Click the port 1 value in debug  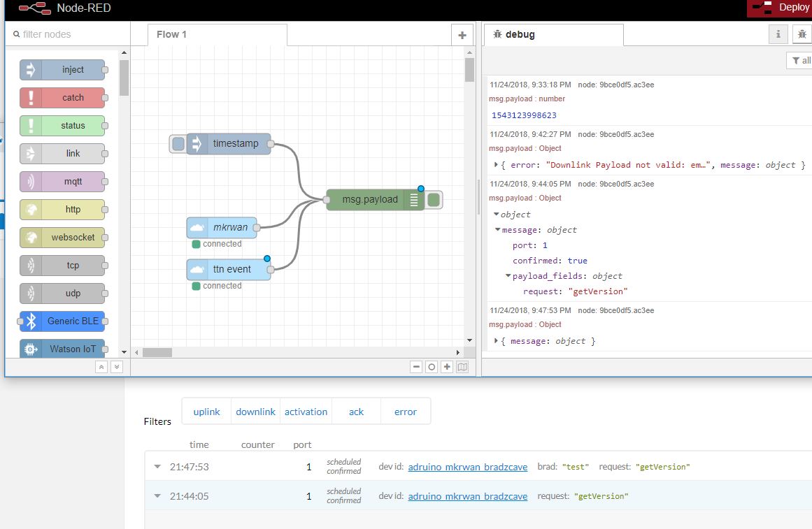[x=545, y=245]
